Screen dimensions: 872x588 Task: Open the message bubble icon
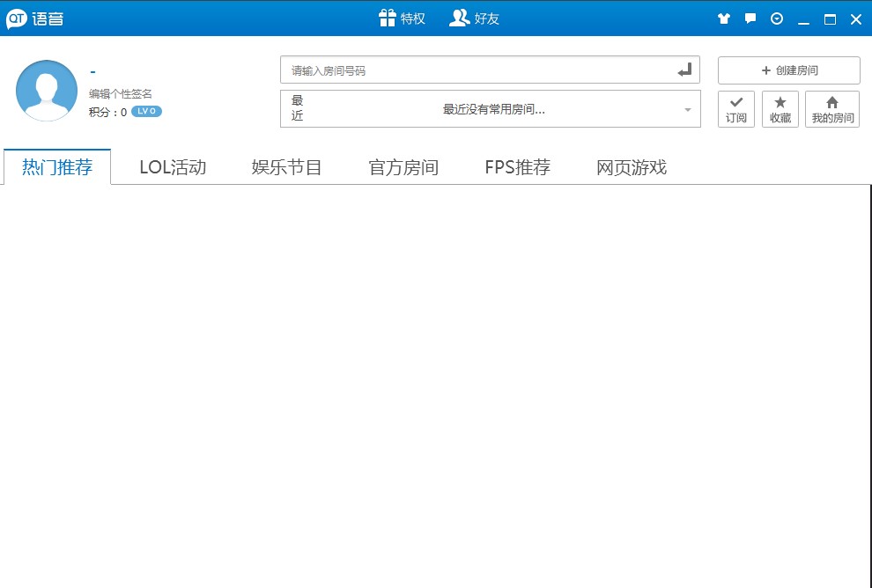pos(750,18)
